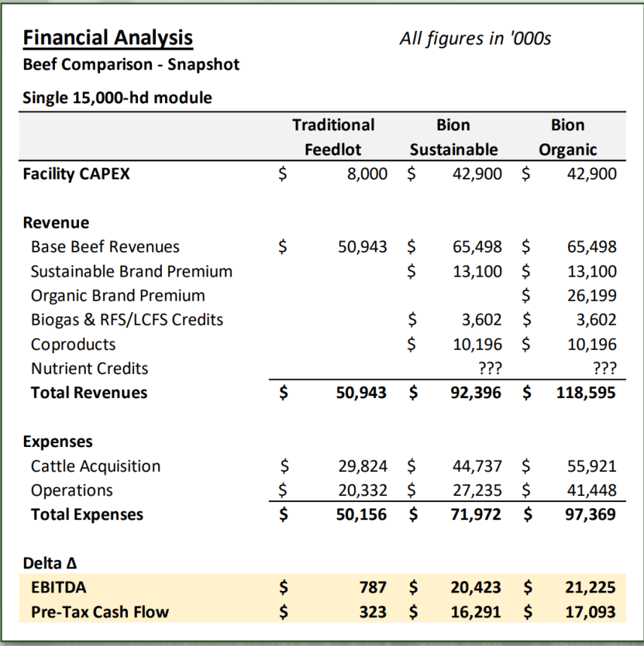Click the 'Nutrient Credits' row label
Image resolution: width=644 pixels, height=646 pixels.
[90, 369]
